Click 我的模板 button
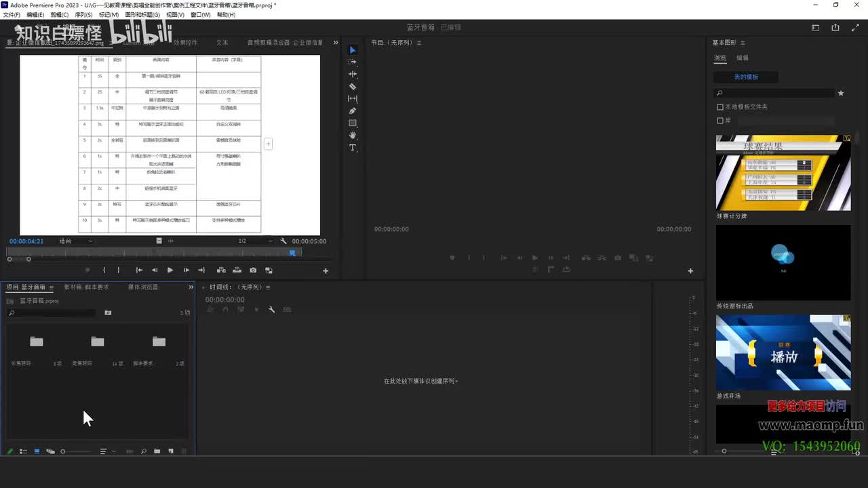Viewport: 868px width, 488px height. tap(746, 77)
